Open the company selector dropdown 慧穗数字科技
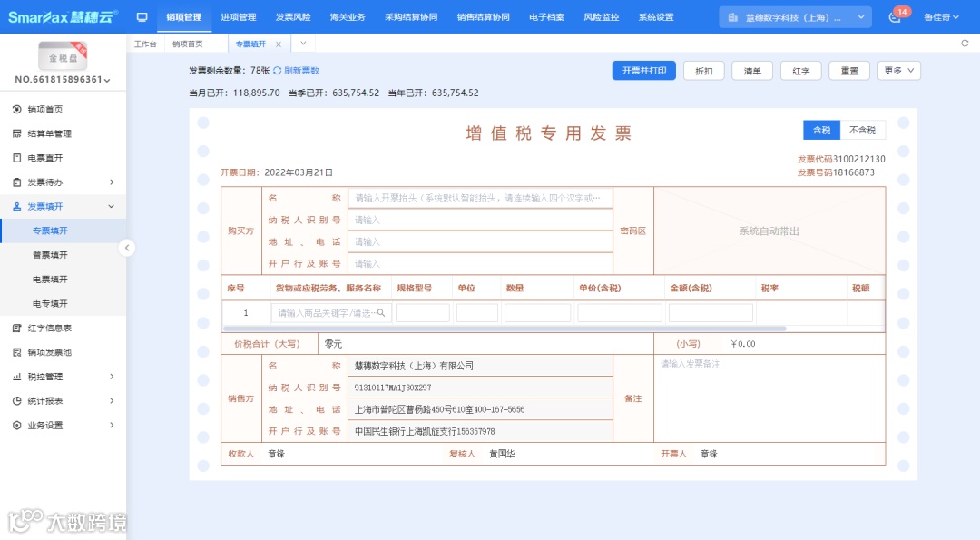 pyautogui.click(x=795, y=17)
